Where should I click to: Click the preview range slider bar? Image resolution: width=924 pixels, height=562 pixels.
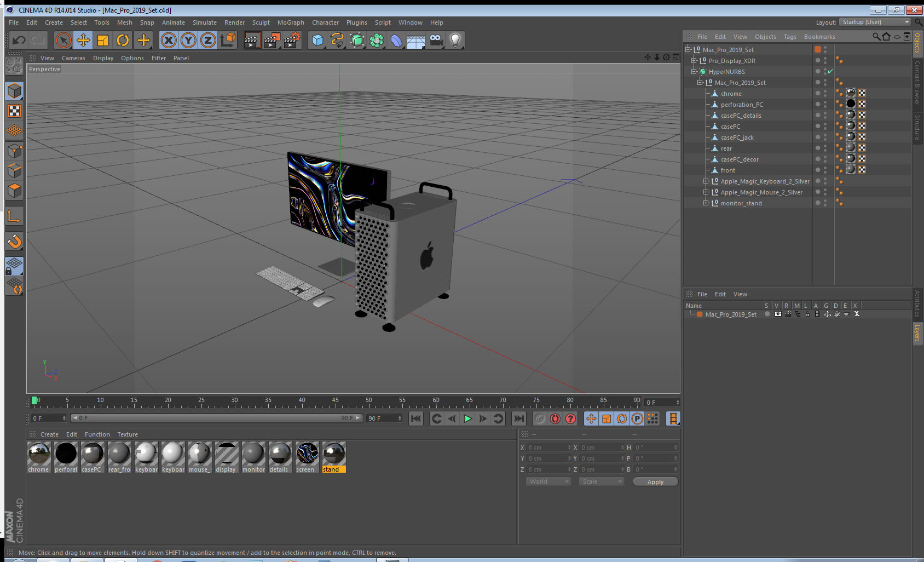coord(217,418)
